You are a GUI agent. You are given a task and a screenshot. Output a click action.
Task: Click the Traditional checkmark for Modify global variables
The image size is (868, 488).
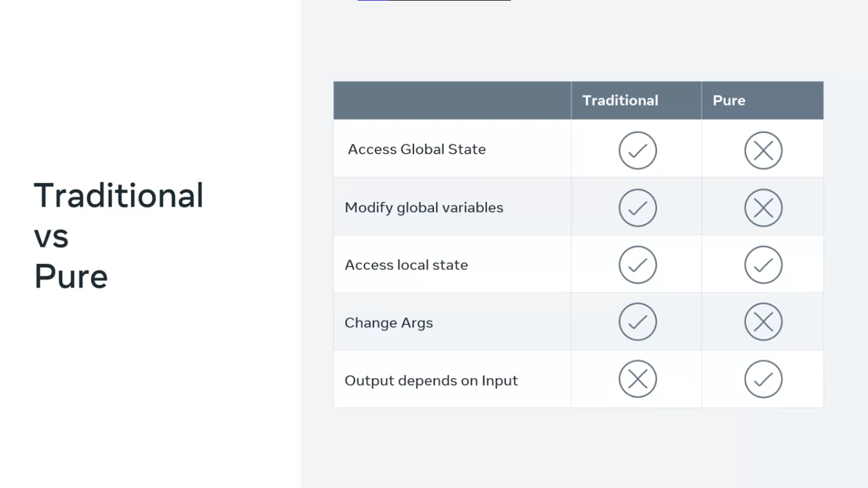[x=637, y=208]
